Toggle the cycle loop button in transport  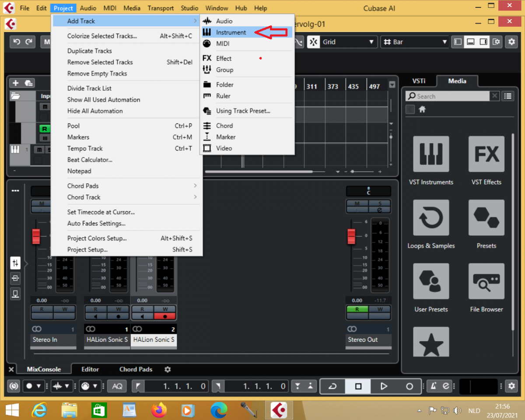coord(332,386)
